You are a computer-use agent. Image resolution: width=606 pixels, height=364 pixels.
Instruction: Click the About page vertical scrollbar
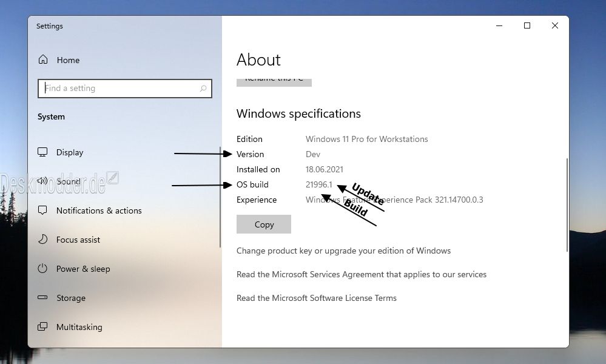[567, 205]
